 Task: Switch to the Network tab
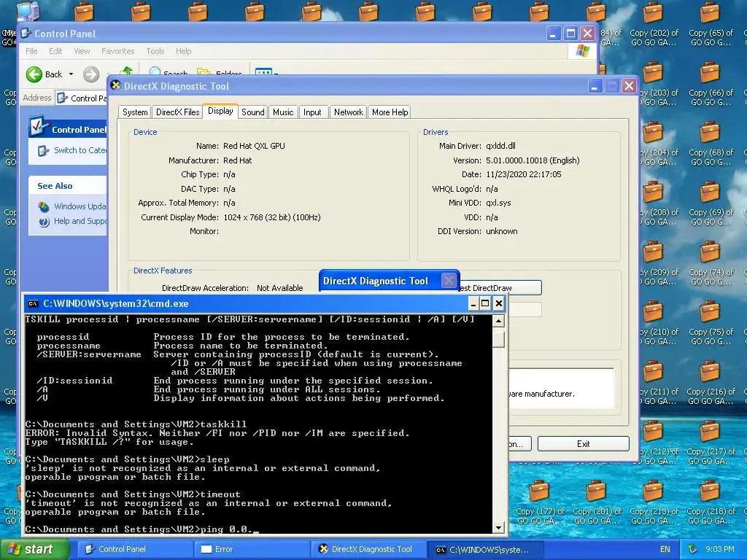click(x=348, y=112)
